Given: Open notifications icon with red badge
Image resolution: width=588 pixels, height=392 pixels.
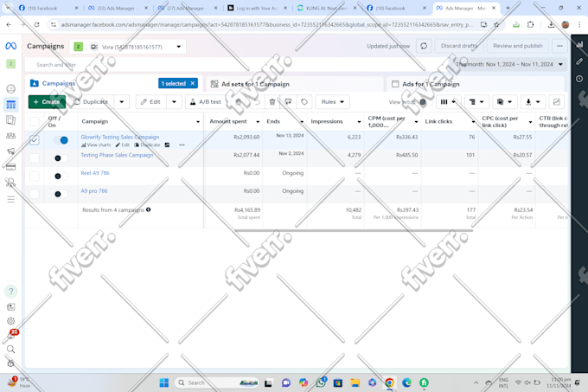Looking at the screenshot, I should (11, 334).
